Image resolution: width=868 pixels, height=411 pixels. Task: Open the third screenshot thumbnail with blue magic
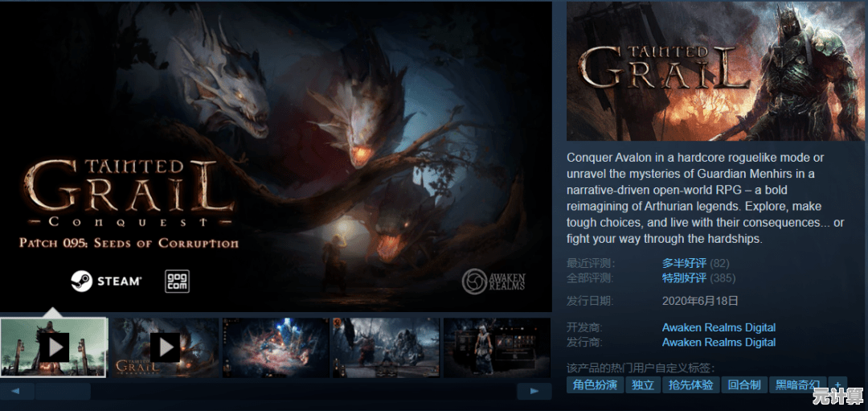pos(275,347)
